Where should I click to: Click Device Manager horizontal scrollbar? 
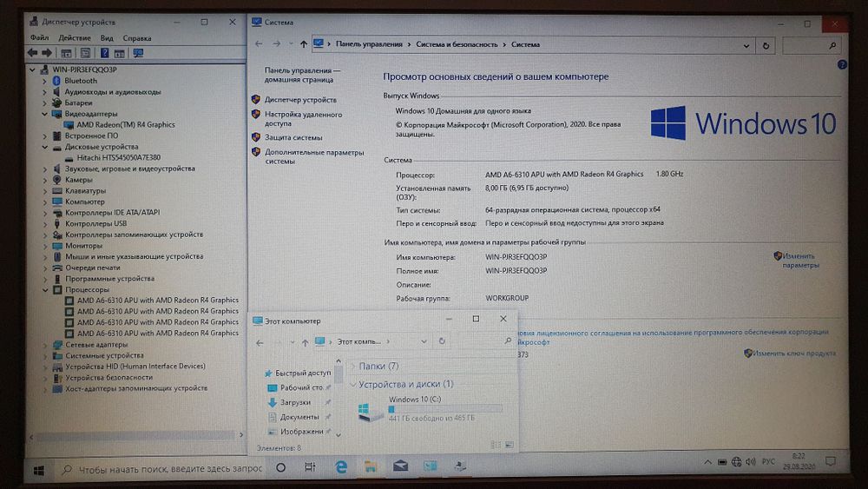[x=136, y=436]
